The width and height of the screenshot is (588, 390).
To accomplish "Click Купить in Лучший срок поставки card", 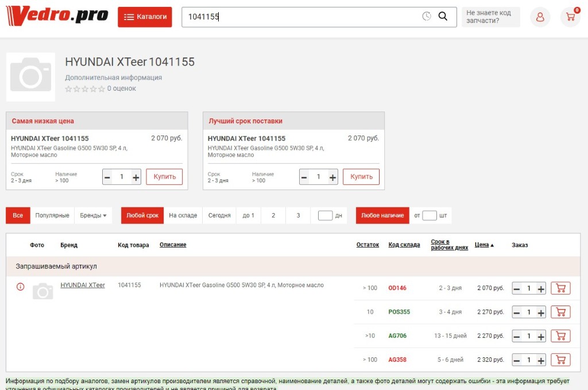I will 361,177.
